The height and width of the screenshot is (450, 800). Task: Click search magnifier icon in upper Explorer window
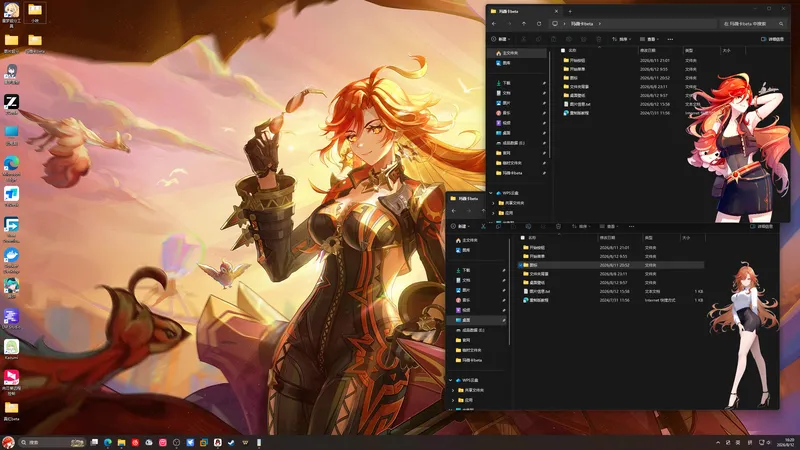pyautogui.click(x=781, y=23)
